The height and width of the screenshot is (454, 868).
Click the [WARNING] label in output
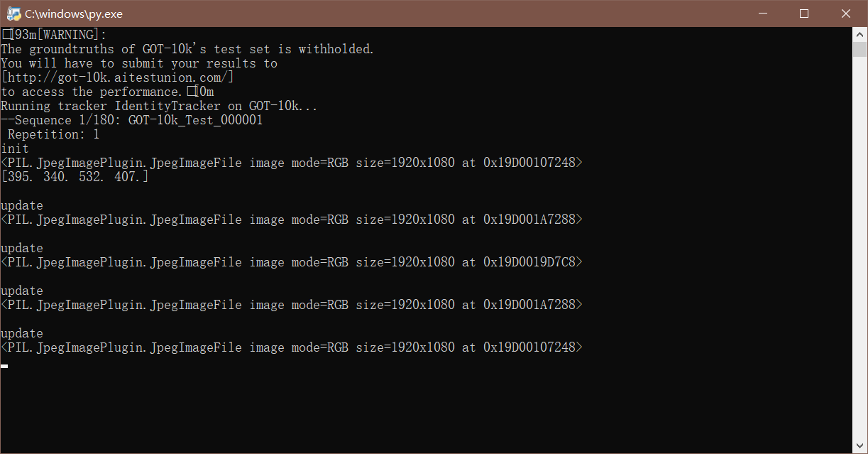(69, 35)
